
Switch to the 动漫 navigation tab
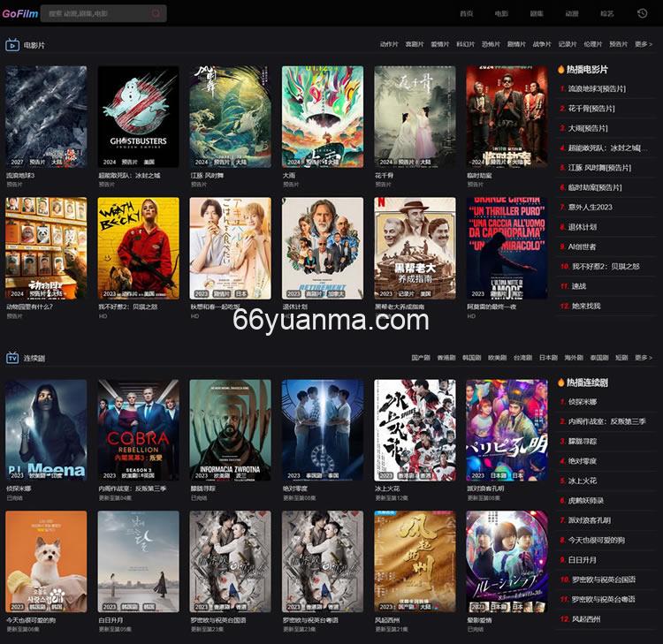[572, 14]
